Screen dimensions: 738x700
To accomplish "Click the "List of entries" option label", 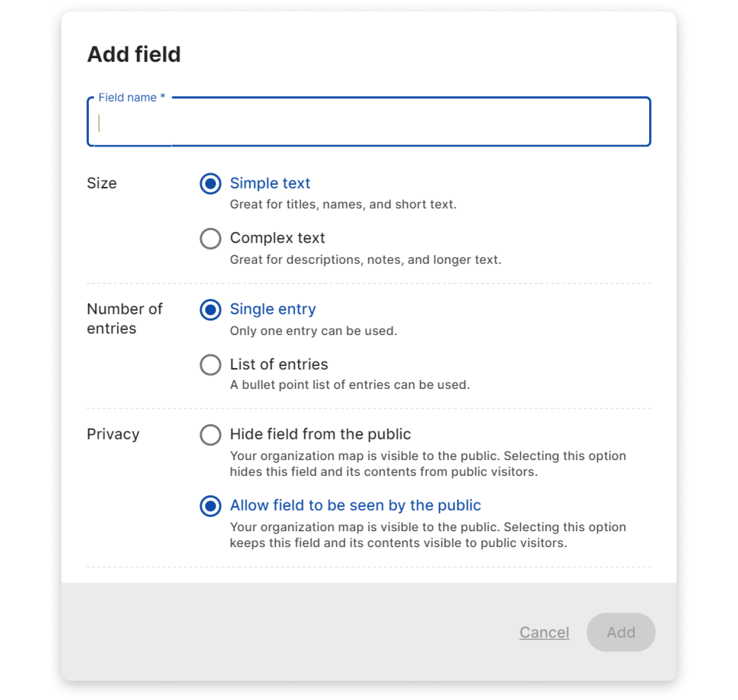I will (x=279, y=364).
